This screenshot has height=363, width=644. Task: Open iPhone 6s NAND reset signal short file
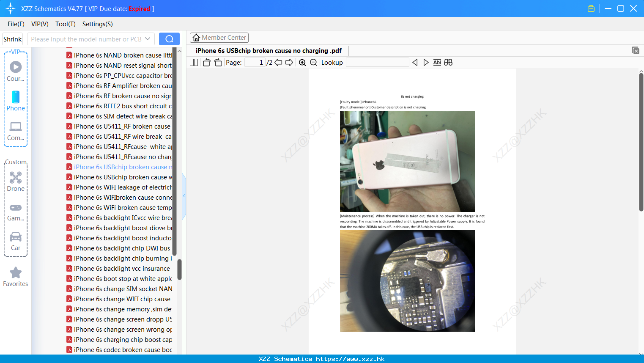(x=119, y=66)
